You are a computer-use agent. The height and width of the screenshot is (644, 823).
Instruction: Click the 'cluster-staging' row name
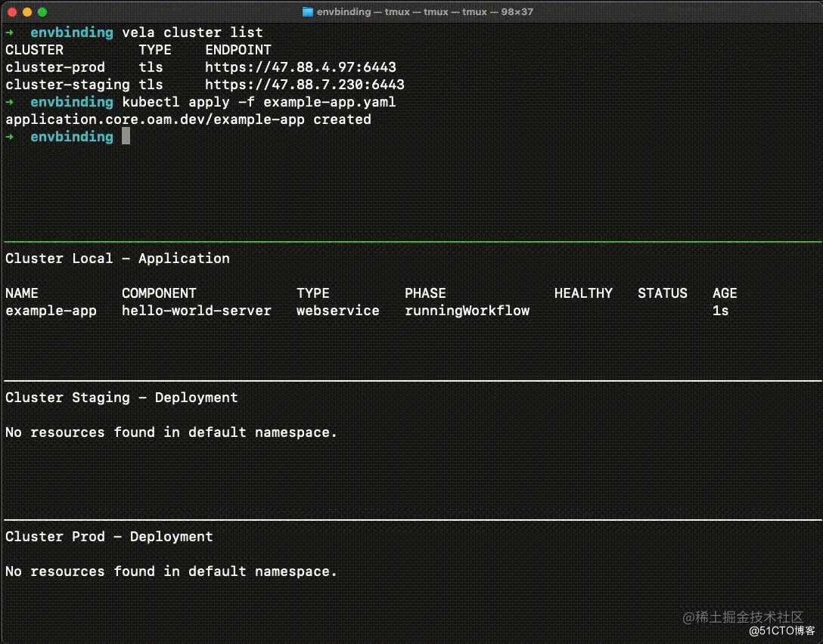(x=68, y=85)
